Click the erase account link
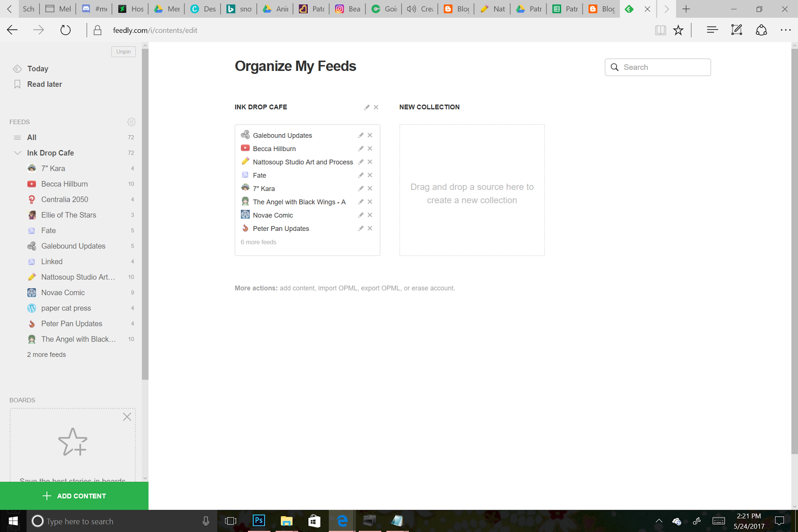This screenshot has height=532, width=798. pos(433,288)
